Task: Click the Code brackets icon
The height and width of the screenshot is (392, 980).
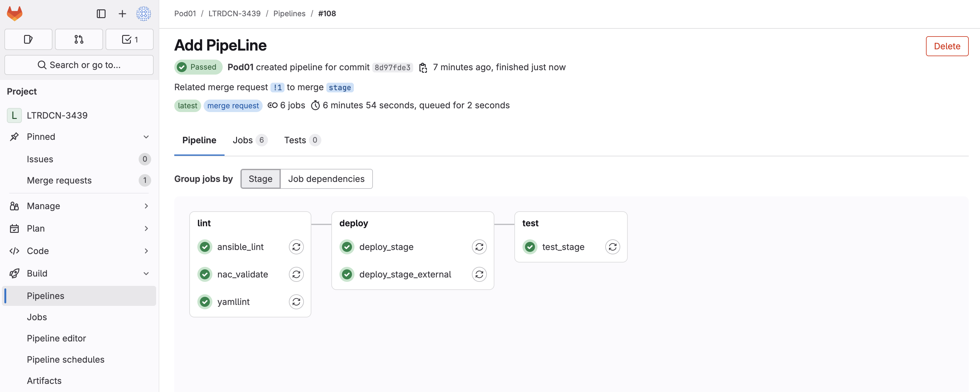Action: click(14, 251)
